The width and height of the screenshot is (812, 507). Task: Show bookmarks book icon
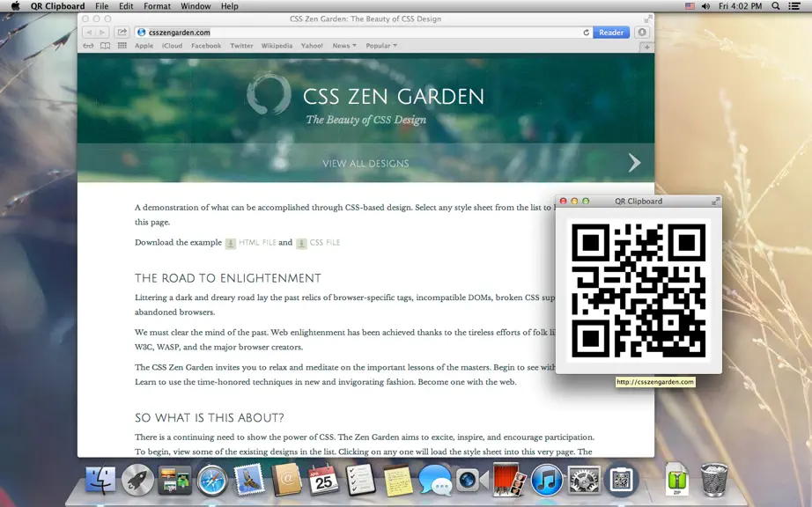[x=105, y=46]
